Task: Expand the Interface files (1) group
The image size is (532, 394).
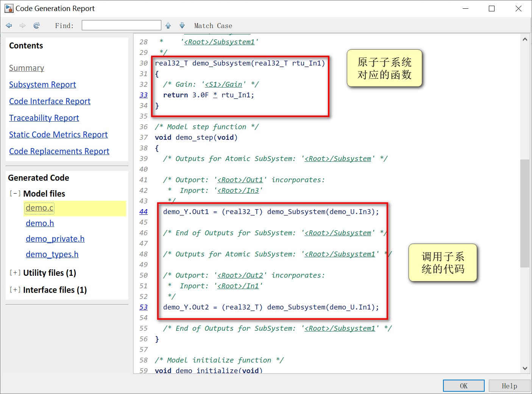Action: (x=15, y=290)
